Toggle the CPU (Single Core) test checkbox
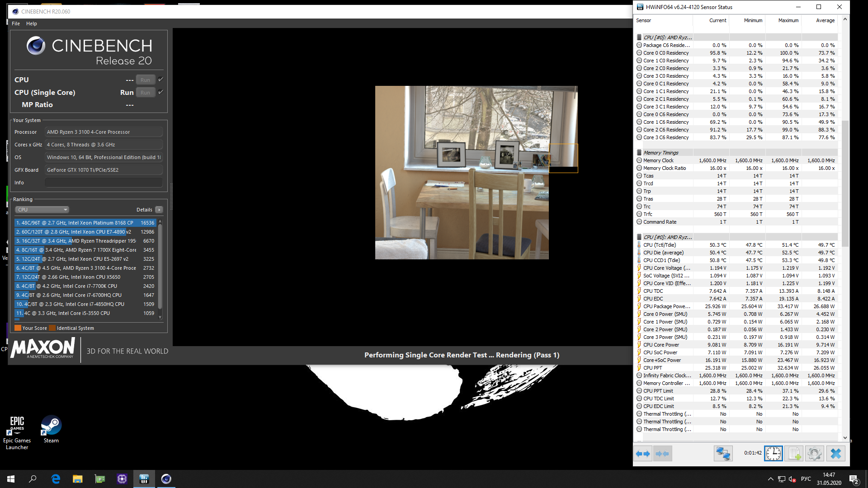 coord(160,92)
